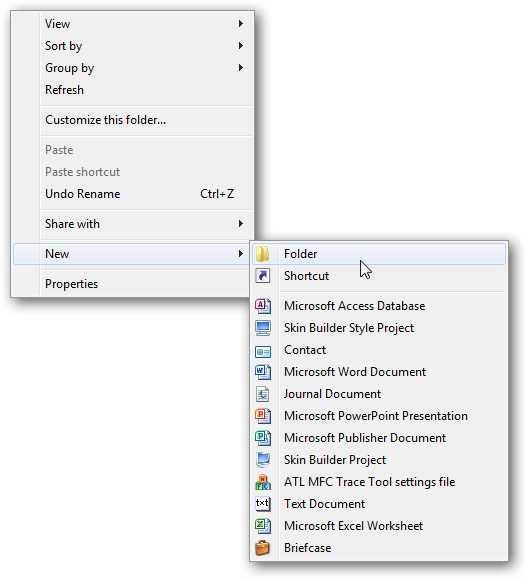This screenshot has height=580, width=527.
Task: Click the arrow beside the New entry
Action: pyautogui.click(x=241, y=254)
